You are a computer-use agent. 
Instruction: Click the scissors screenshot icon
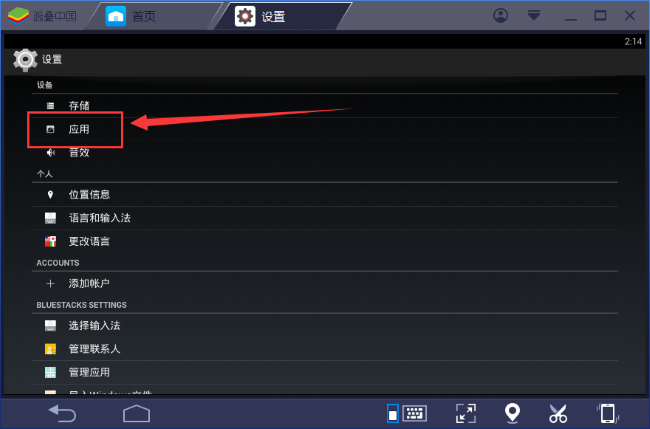click(x=558, y=413)
